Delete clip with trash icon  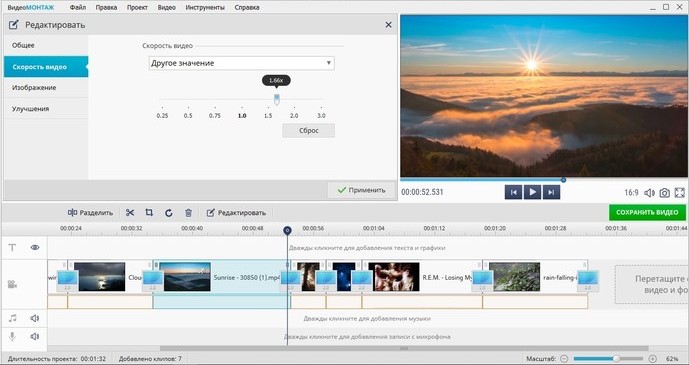(x=189, y=213)
